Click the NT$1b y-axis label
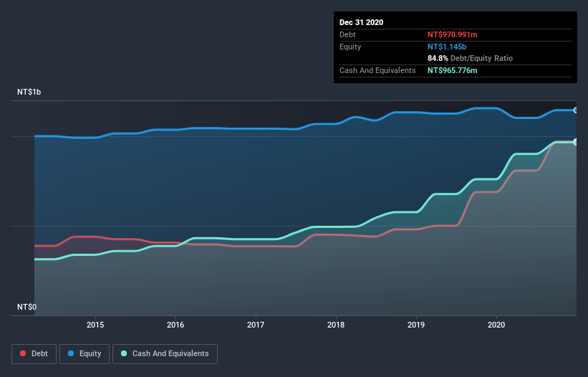Image resolution: width=588 pixels, height=377 pixels. [x=29, y=92]
